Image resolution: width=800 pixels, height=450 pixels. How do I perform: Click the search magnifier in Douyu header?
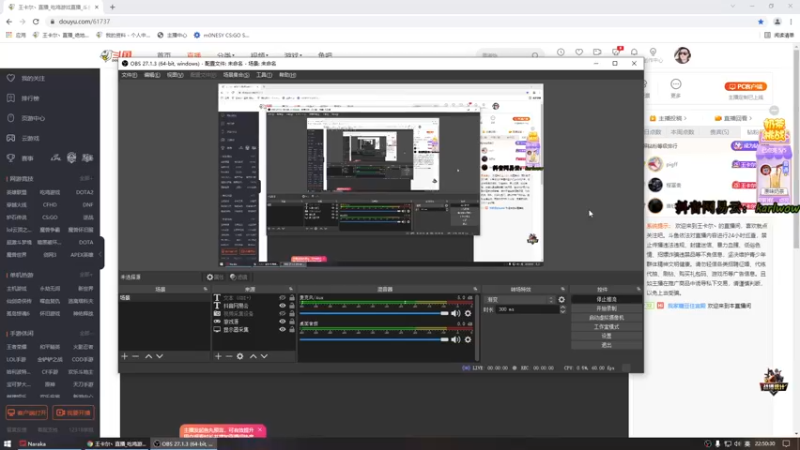tap(535, 55)
